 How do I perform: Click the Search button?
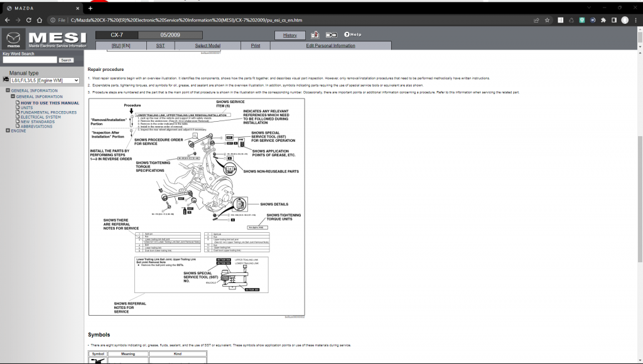pyautogui.click(x=65, y=60)
